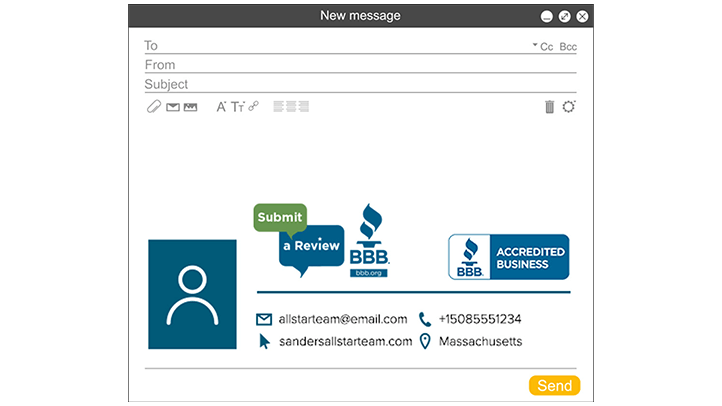Image resolution: width=722 pixels, height=406 pixels.
Task: Align text right in toolbar
Action: [x=304, y=107]
